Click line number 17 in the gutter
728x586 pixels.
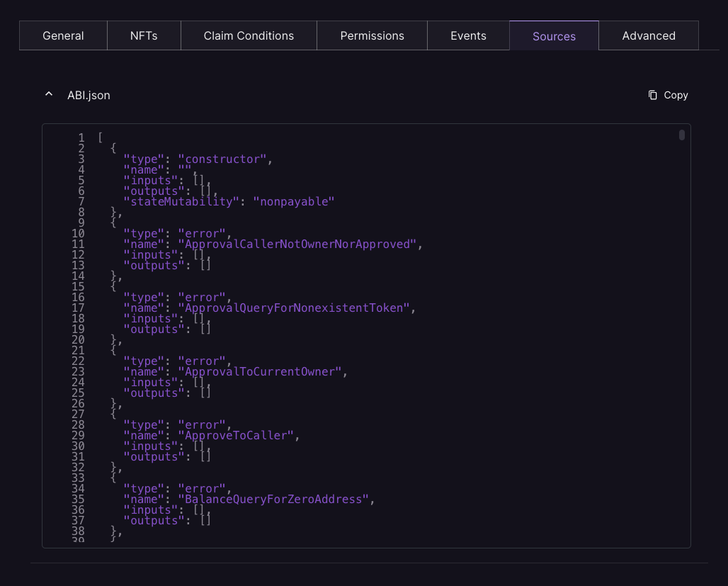click(78, 308)
